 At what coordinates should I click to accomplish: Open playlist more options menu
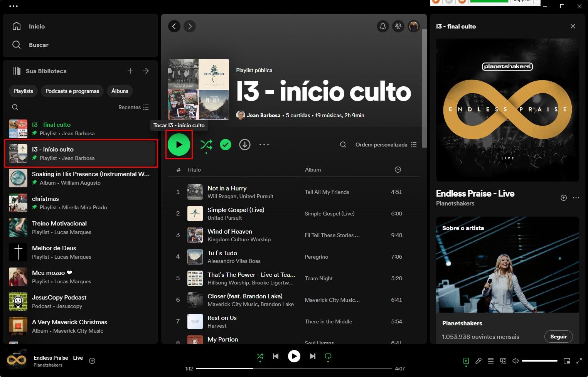tap(264, 145)
